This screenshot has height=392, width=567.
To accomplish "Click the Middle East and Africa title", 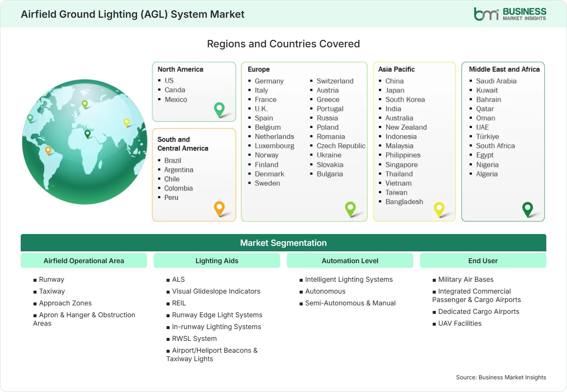I will click(x=504, y=69).
